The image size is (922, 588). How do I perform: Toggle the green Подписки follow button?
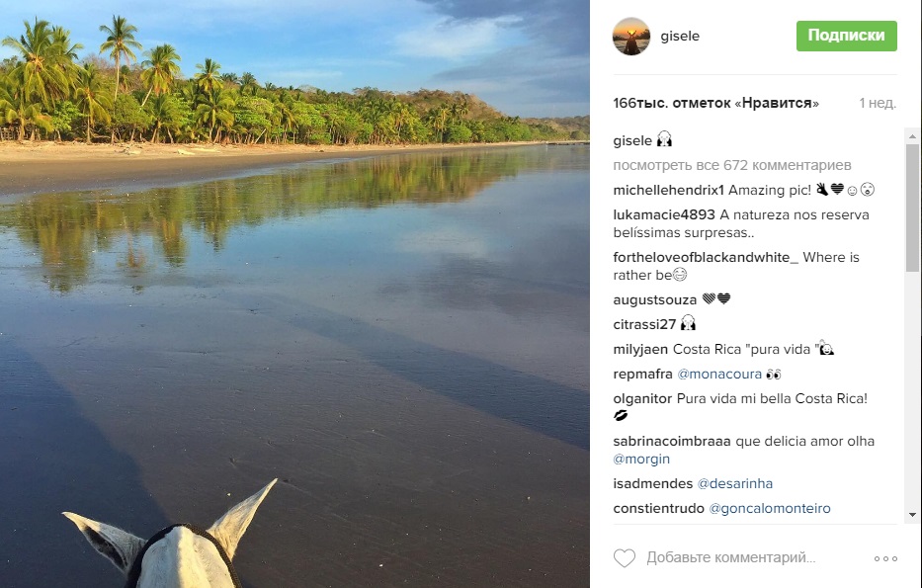coord(846,36)
